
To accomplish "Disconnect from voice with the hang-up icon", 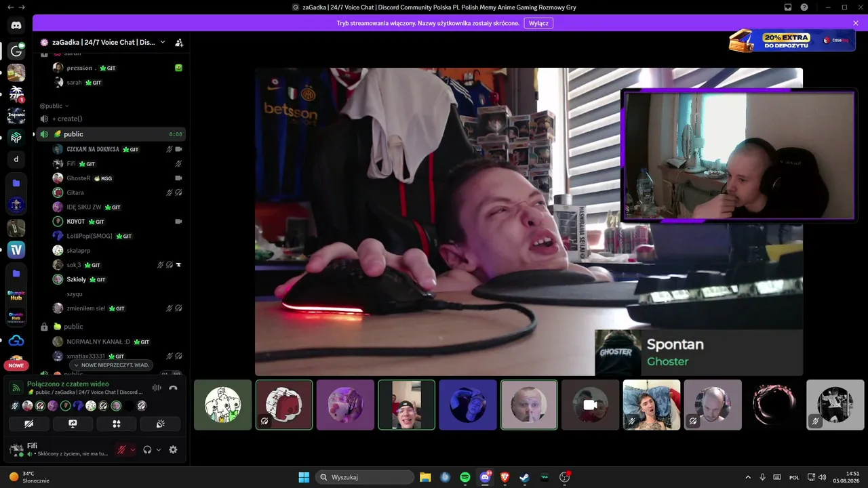I will tap(173, 388).
